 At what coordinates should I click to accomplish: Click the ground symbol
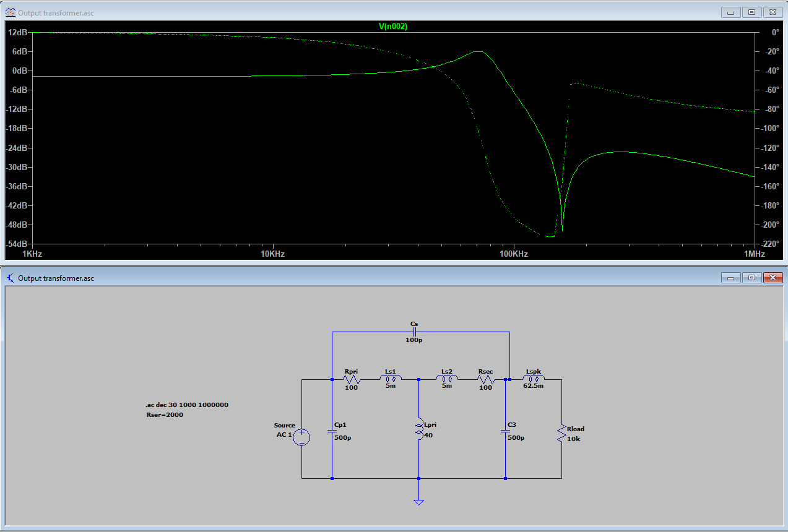tap(419, 501)
